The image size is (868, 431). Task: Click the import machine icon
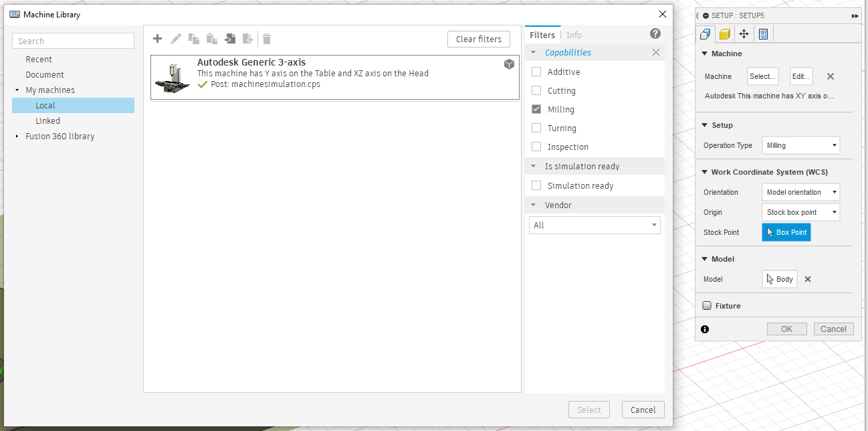(x=230, y=39)
